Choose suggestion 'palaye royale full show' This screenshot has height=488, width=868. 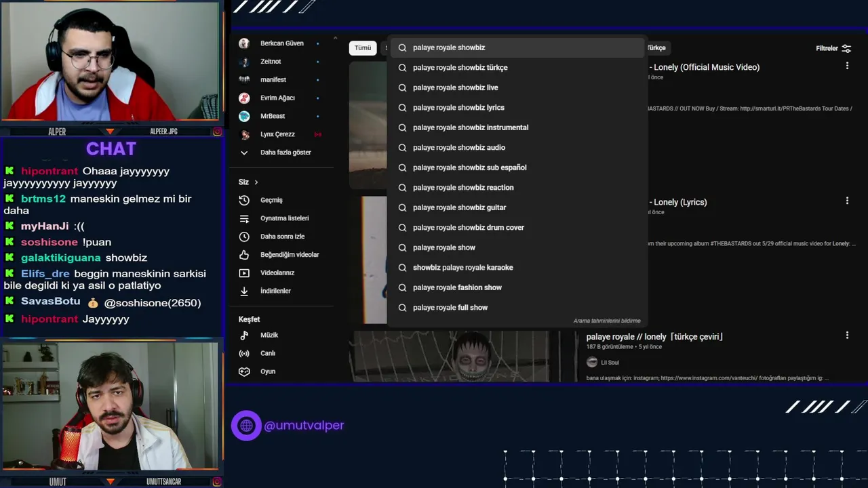(516, 308)
